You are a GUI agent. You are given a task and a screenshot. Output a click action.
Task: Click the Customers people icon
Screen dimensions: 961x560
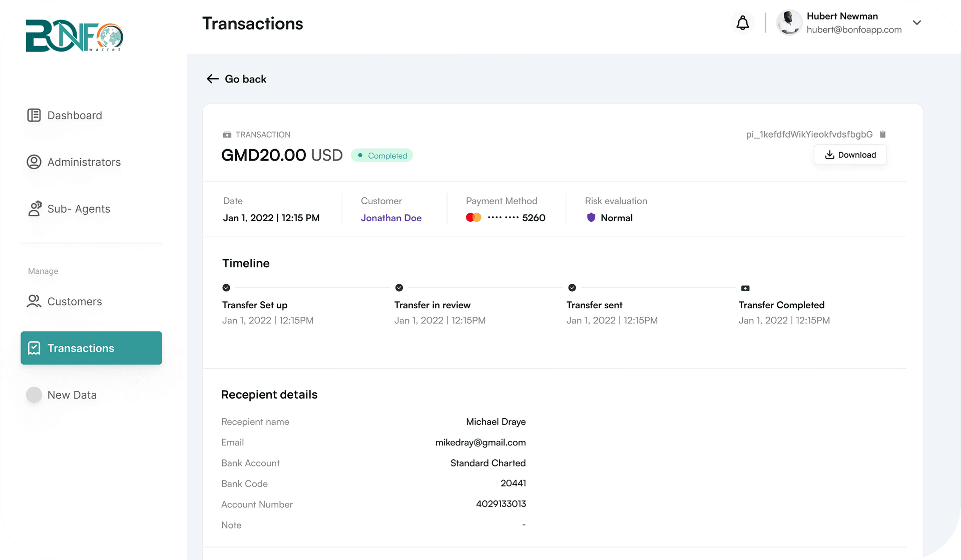point(34,301)
